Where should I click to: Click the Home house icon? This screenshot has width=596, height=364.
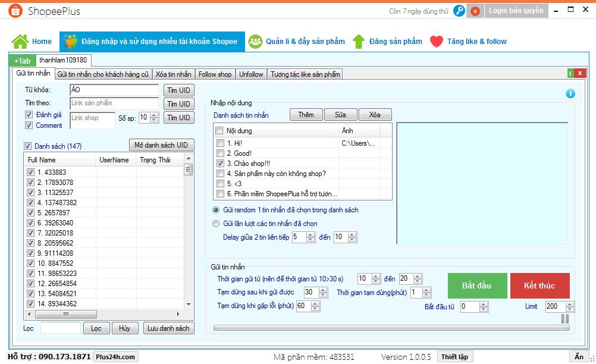[20, 41]
